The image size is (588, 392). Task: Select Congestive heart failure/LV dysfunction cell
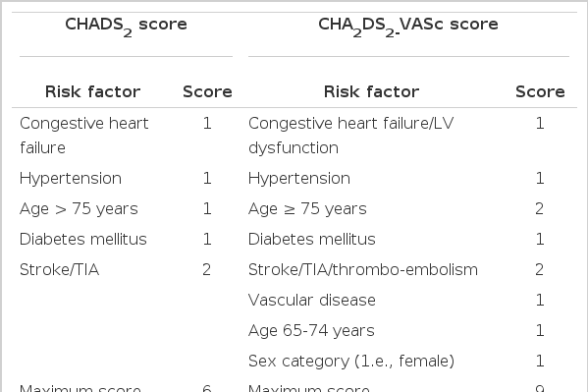[351, 136]
